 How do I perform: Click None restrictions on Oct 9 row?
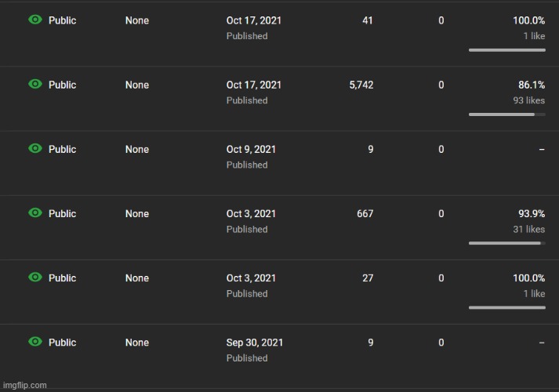coord(137,149)
